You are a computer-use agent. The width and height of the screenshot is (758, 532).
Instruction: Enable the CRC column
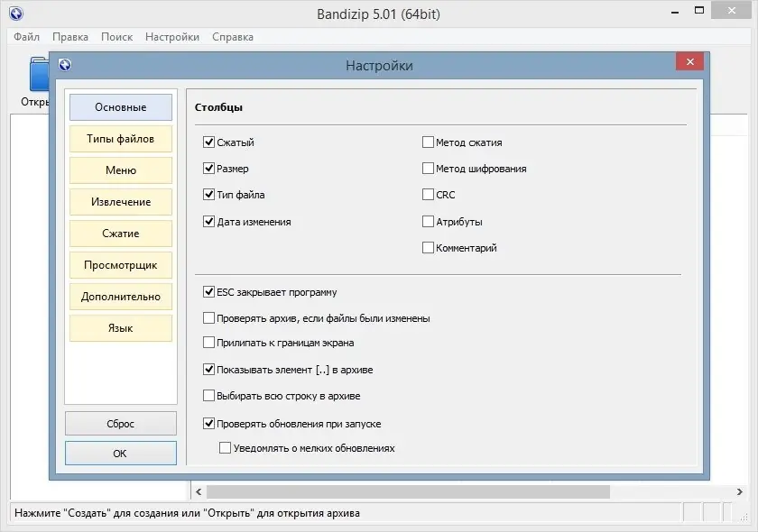coord(428,194)
